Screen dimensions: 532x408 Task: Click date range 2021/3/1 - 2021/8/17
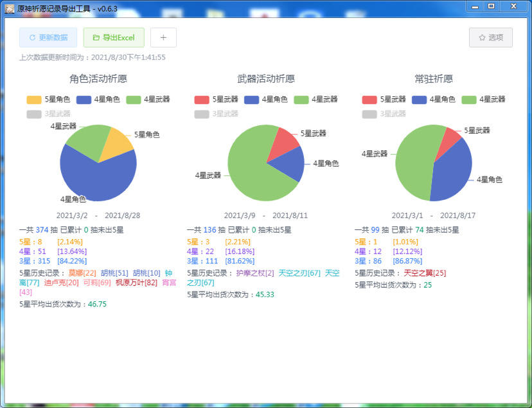434,215
